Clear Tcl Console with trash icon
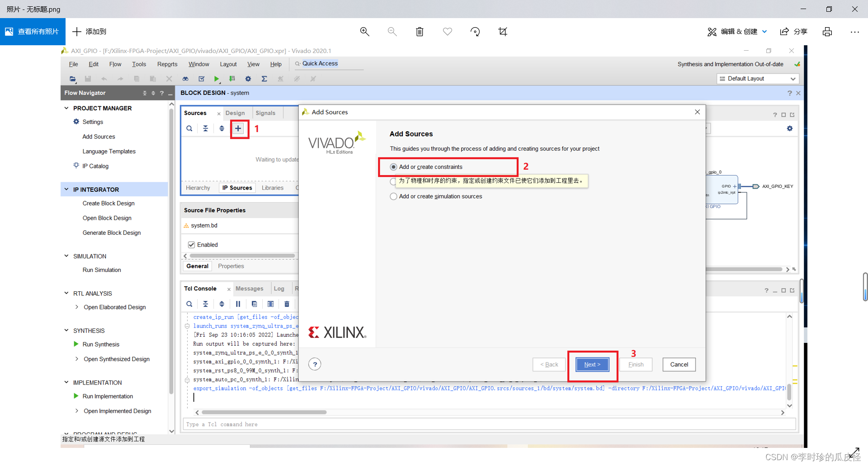This screenshot has height=466, width=868. [x=287, y=304]
